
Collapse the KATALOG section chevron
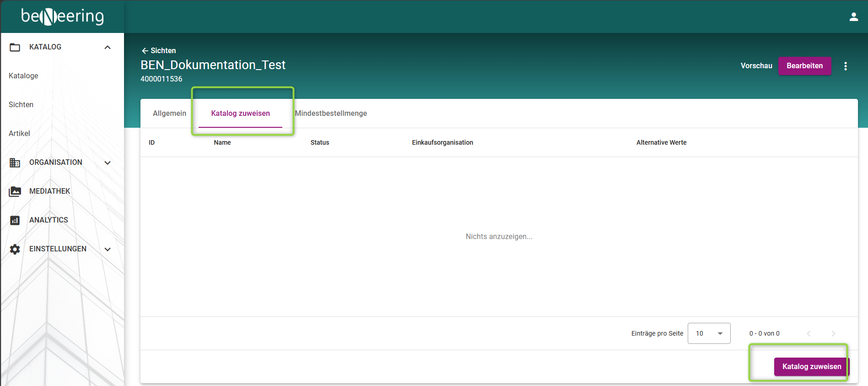pyautogui.click(x=108, y=47)
